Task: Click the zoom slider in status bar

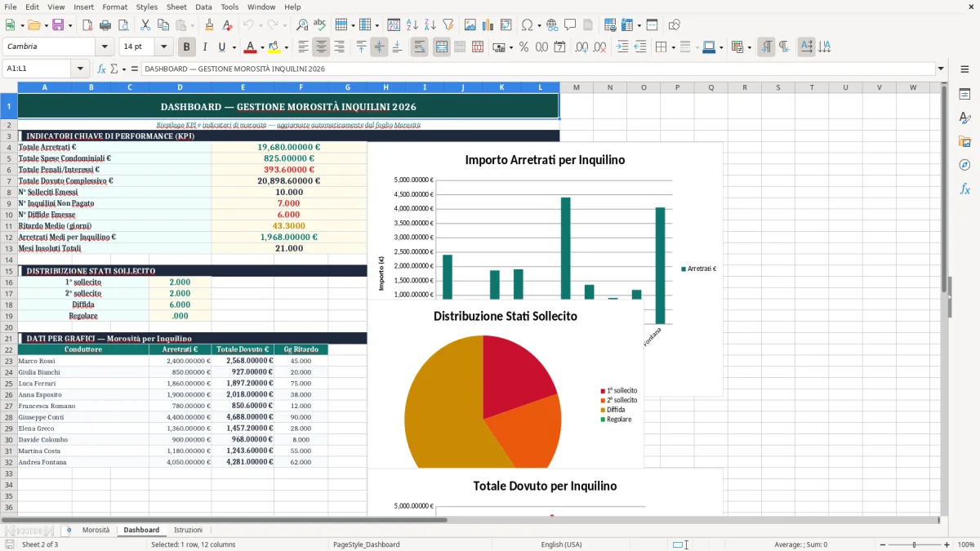Action: pyautogui.click(x=913, y=544)
